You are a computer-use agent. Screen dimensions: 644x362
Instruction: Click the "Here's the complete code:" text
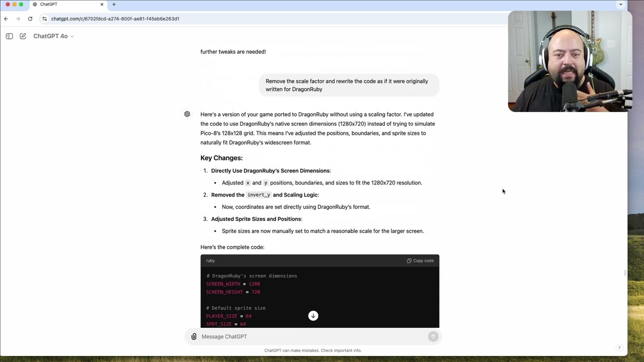point(232,247)
